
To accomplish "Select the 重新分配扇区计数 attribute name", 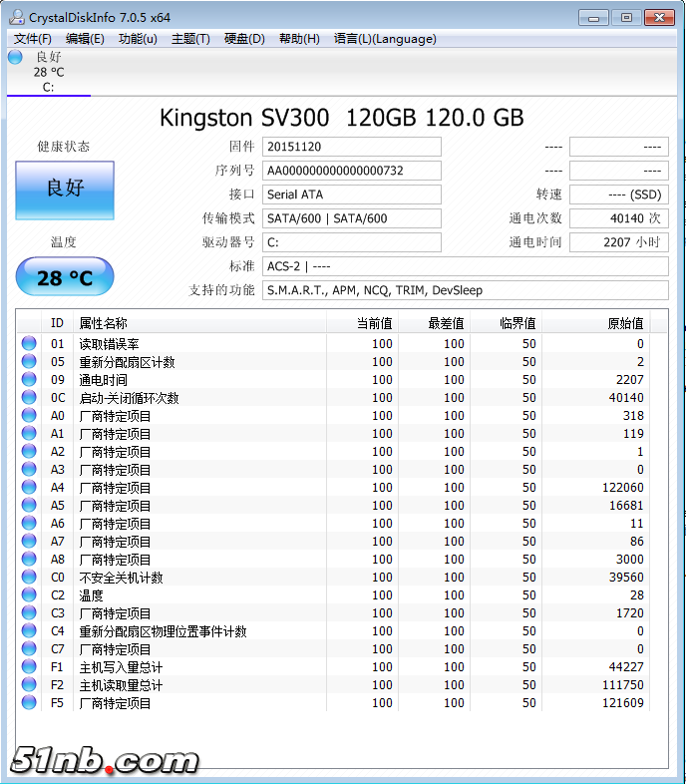I will click(x=127, y=362).
